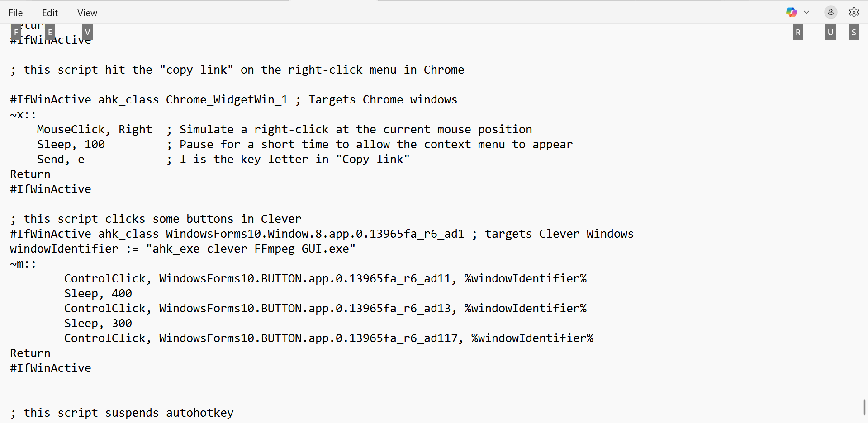
Task: Click the ControlClick line ending in ad117
Action: (x=328, y=338)
